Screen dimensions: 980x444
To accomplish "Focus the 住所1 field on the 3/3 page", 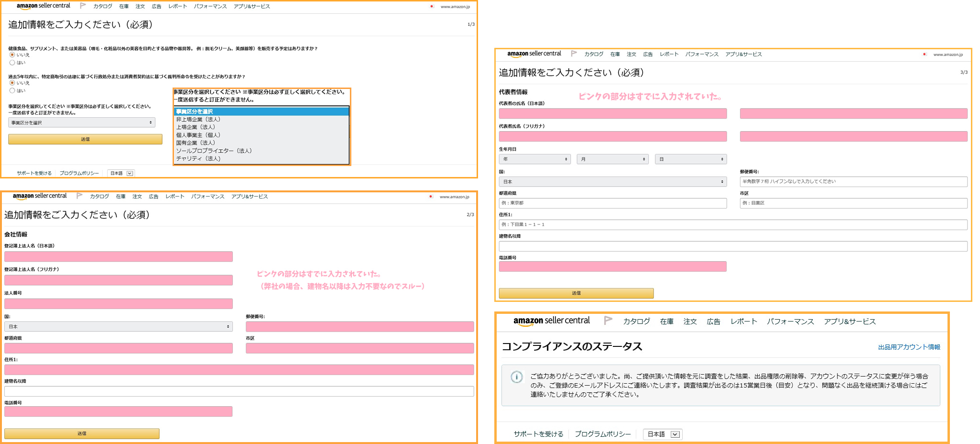I will [733, 224].
